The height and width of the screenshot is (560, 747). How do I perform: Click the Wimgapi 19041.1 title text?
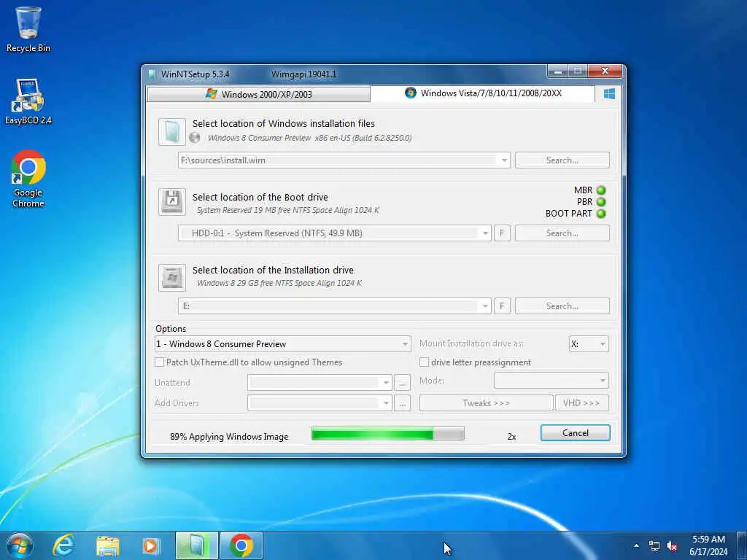[x=303, y=74]
